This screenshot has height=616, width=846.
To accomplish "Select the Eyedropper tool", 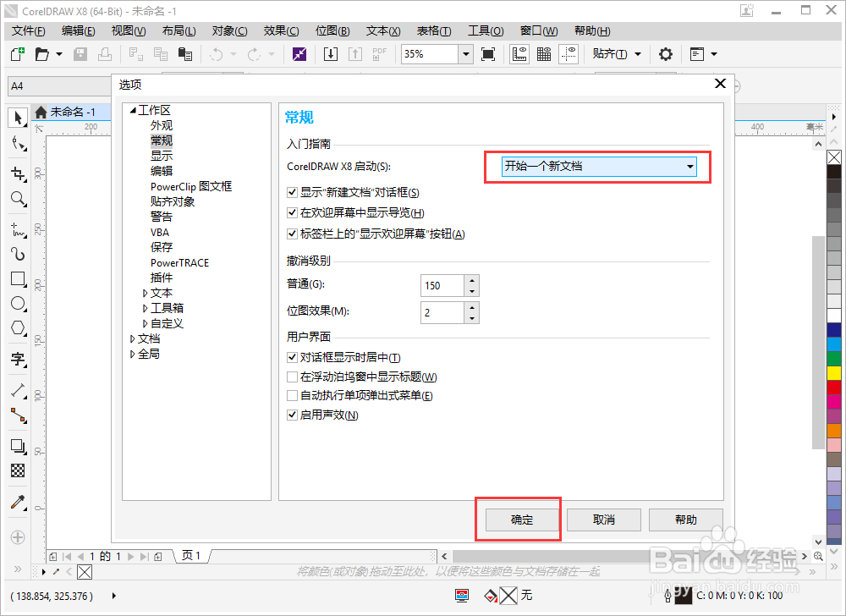I will pyautogui.click(x=19, y=502).
